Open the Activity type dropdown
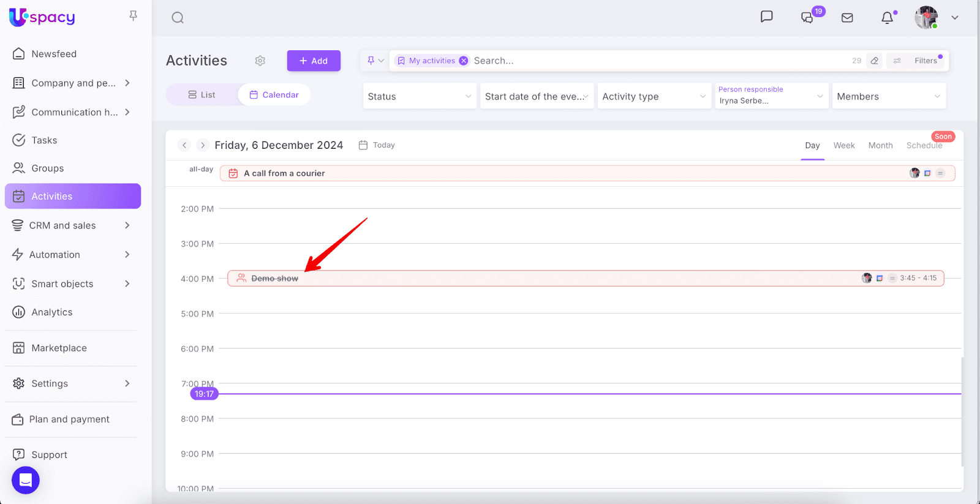980x504 pixels. click(x=654, y=96)
